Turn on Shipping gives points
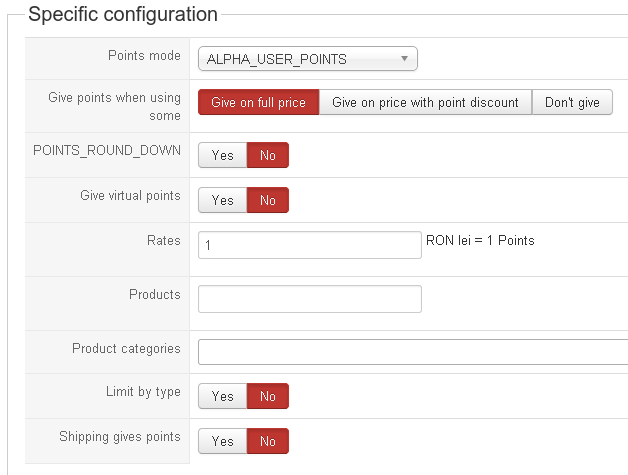 click(x=222, y=441)
